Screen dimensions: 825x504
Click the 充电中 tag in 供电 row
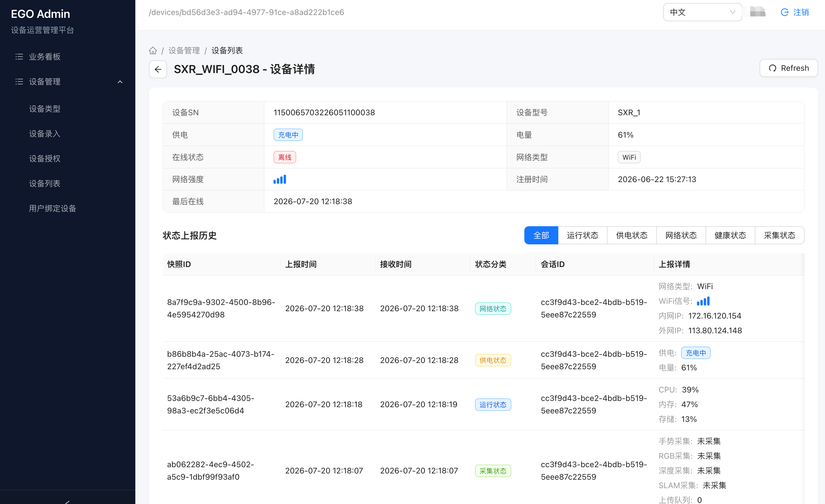pos(288,134)
